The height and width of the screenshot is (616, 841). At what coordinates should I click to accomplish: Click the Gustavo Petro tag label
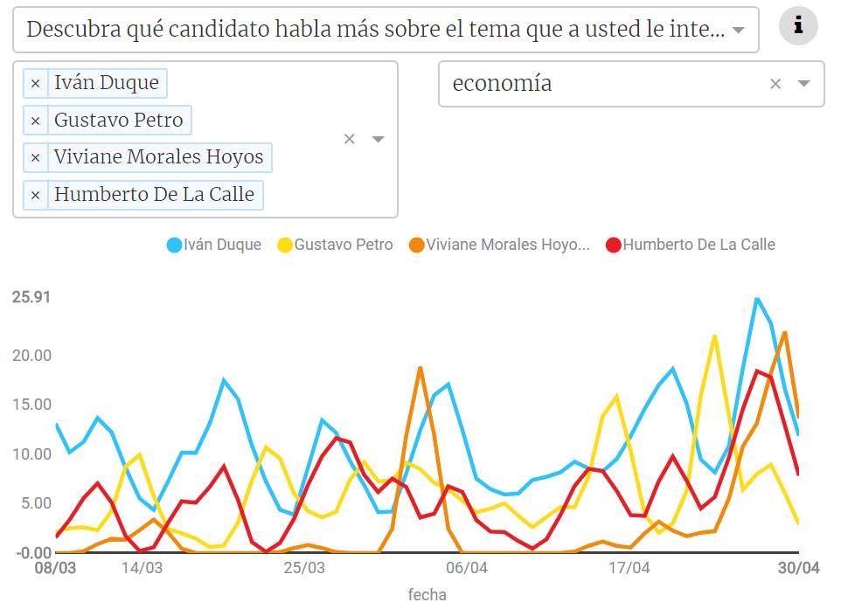click(119, 121)
